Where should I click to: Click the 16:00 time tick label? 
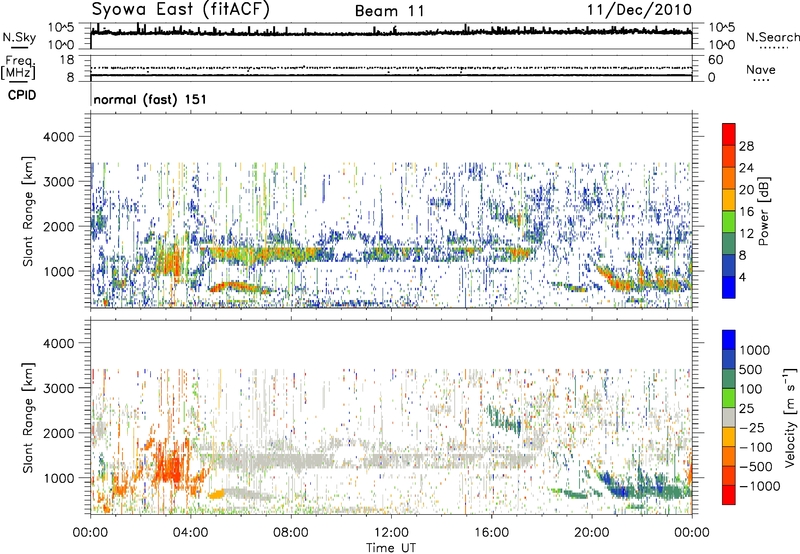(x=491, y=533)
